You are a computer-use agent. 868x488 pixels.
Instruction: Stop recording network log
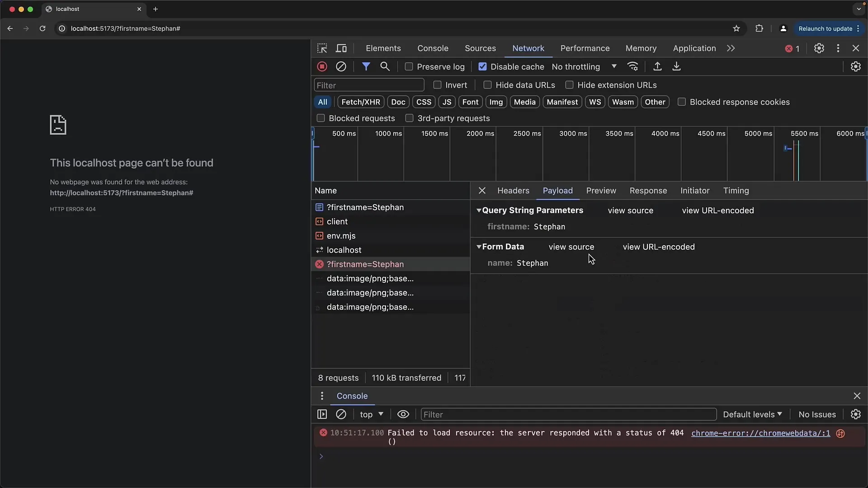(x=322, y=66)
